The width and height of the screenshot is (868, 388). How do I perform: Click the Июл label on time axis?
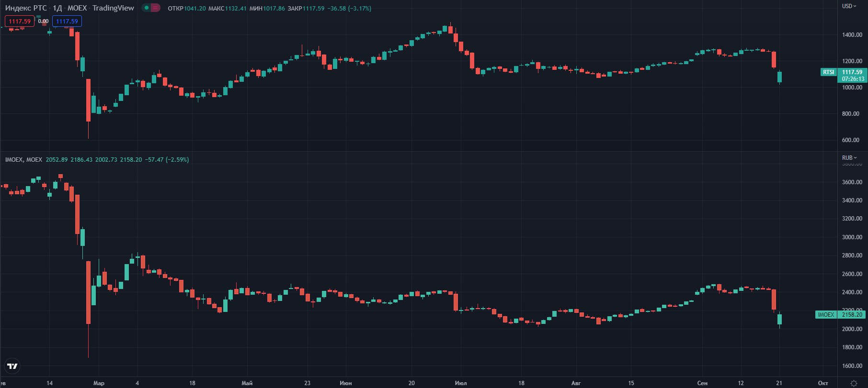coord(461,383)
